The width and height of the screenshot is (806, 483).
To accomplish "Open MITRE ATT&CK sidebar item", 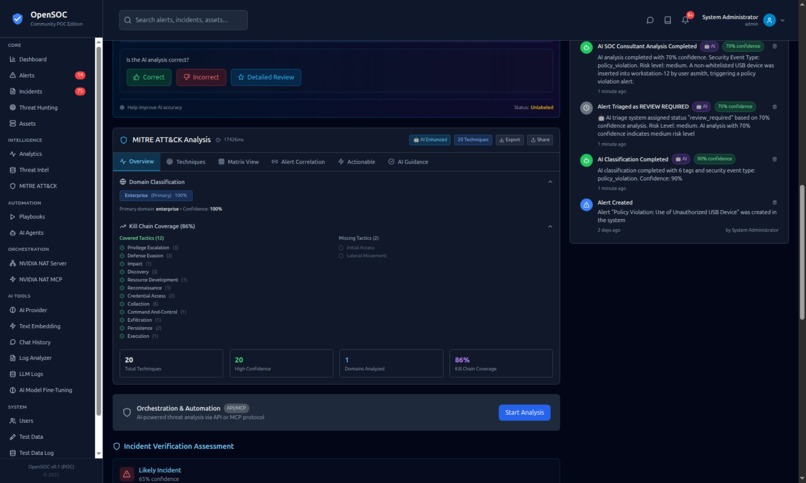I will tap(38, 186).
